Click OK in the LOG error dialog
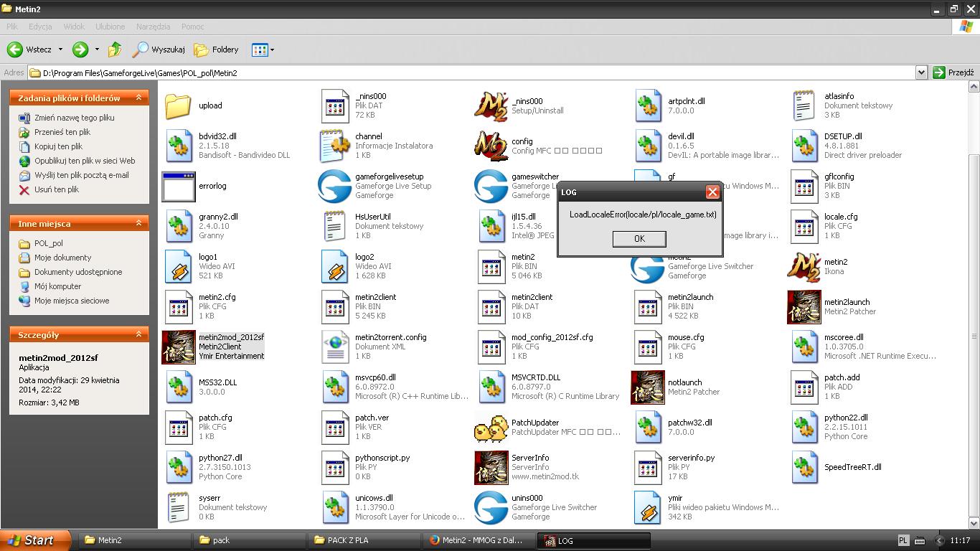Image resolution: width=980 pixels, height=551 pixels. 639,239
